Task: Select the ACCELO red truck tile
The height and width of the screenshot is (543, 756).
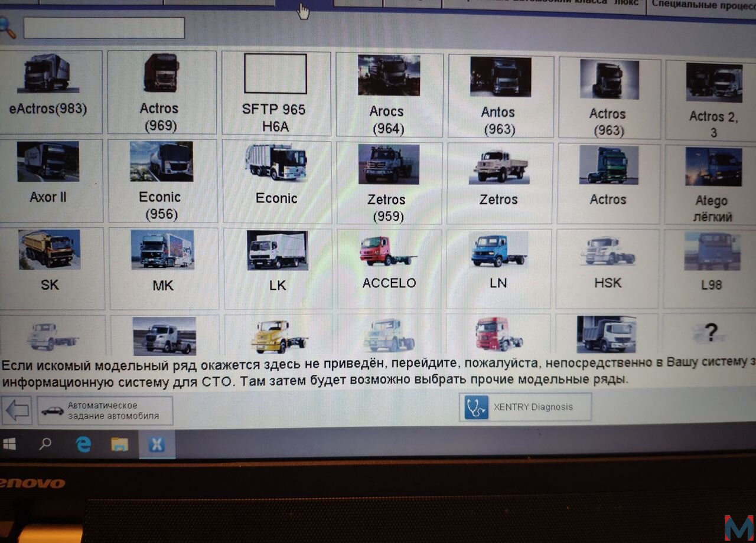Action: pos(389,269)
